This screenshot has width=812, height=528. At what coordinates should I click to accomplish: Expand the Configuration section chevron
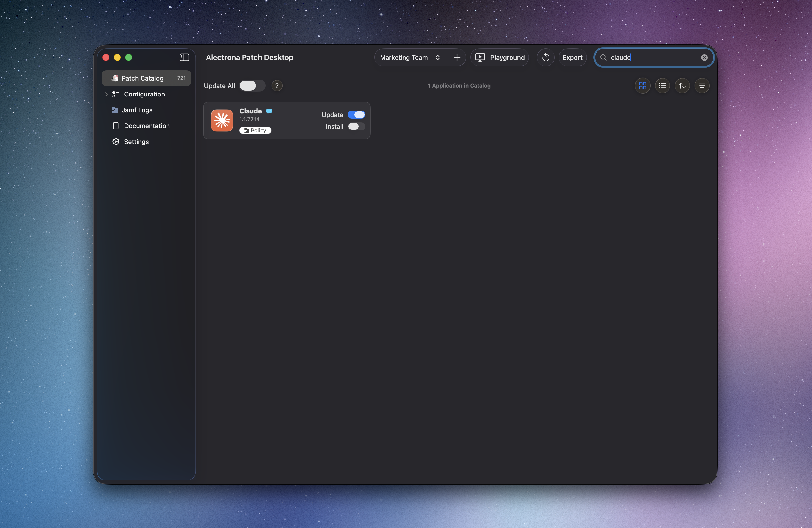pyautogui.click(x=106, y=94)
